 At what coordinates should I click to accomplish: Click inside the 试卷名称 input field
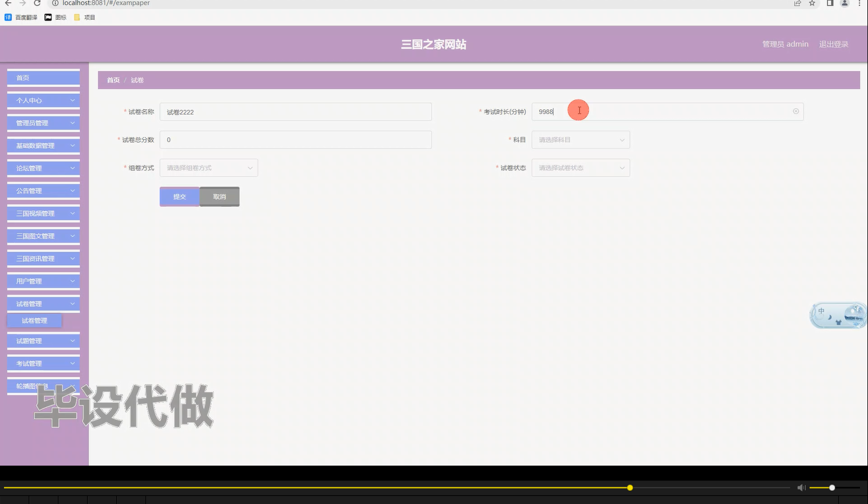[x=295, y=111]
